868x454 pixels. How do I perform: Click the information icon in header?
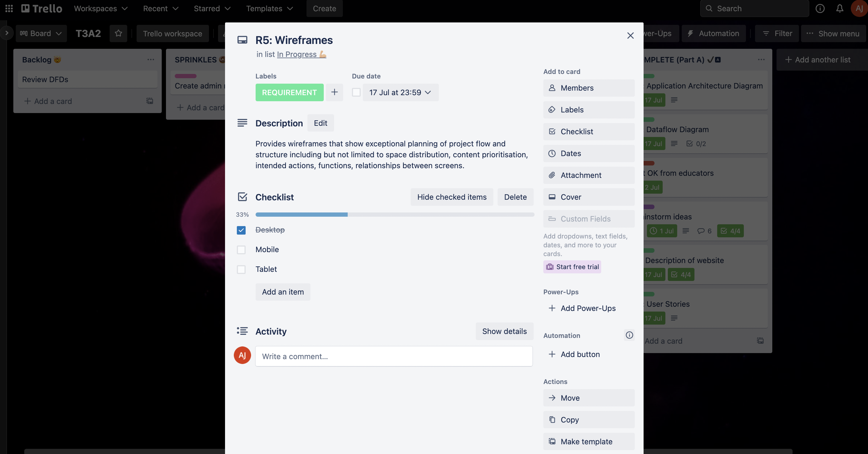820,8
